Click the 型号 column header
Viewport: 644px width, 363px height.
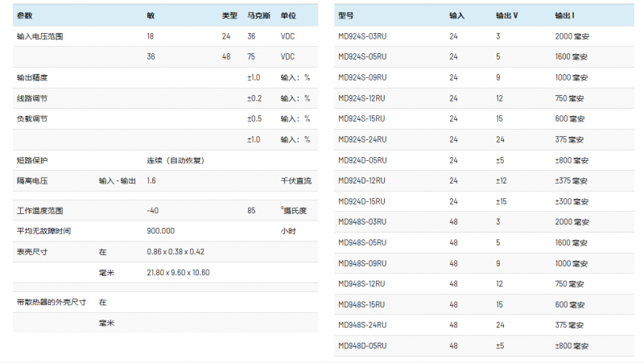click(x=345, y=15)
